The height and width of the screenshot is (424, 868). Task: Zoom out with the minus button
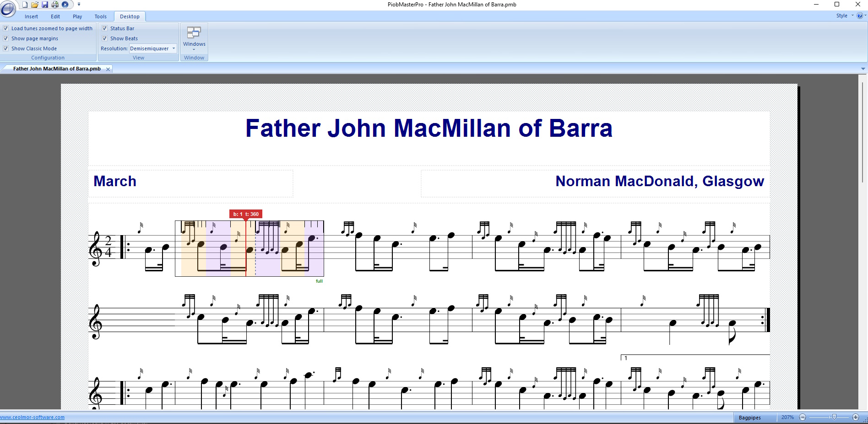[x=803, y=417]
